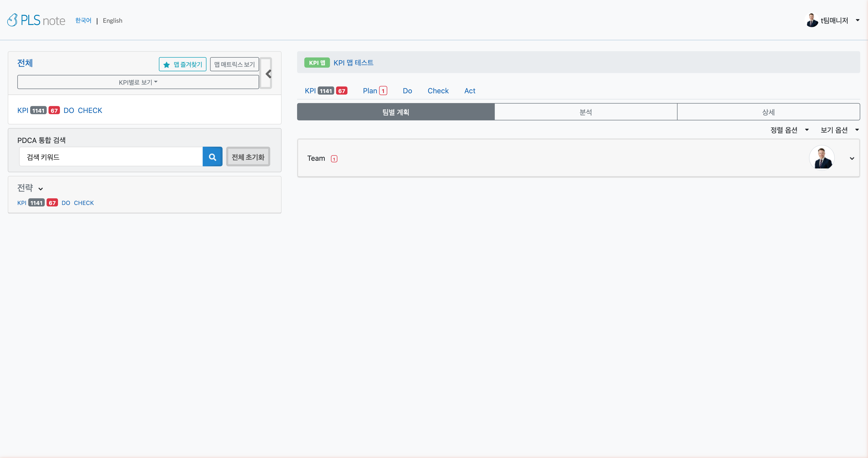Click the PLS note logo
Viewport: 868px width, 458px height.
pos(36,20)
